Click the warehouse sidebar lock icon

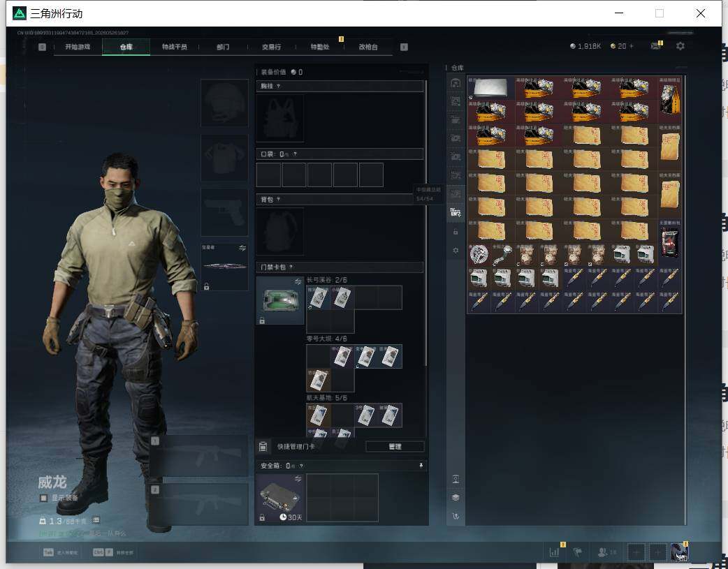point(456,232)
